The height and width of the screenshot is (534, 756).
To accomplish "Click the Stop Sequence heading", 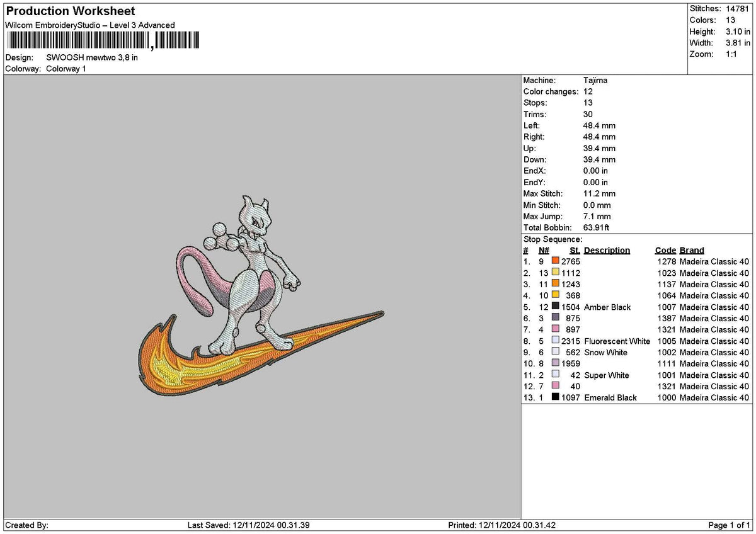I will 553,239.
